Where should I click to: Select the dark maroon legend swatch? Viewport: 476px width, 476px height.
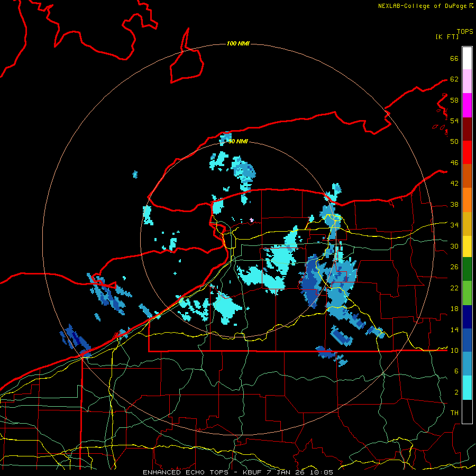[x=467, y=129]
